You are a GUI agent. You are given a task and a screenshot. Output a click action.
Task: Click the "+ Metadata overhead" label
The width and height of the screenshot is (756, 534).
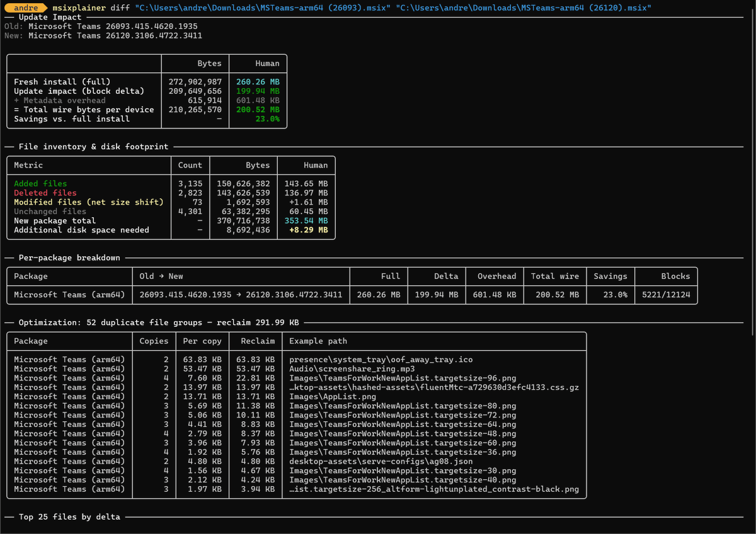[x=60, y=100]
